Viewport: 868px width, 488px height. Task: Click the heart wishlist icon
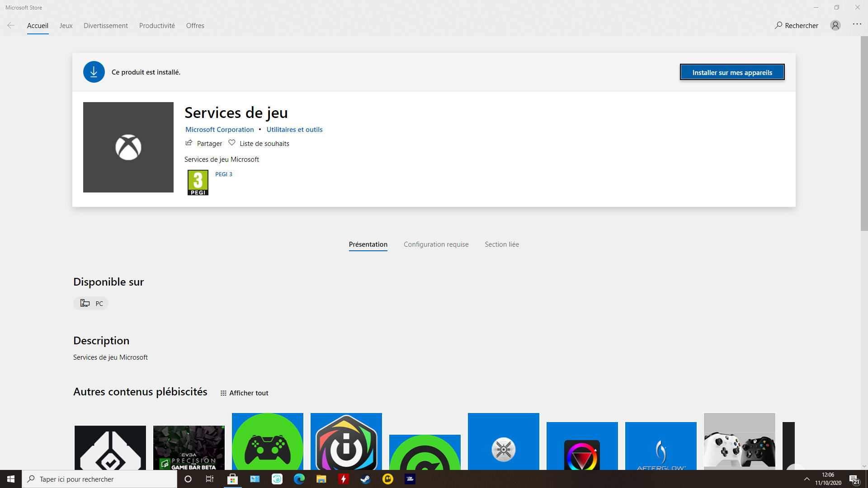(x=232, y=143)
